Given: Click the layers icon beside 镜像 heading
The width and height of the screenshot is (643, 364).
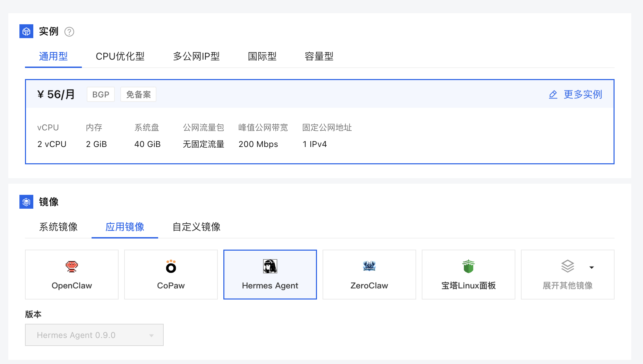Looking at the screenshot, I should (x=26, y=202).
